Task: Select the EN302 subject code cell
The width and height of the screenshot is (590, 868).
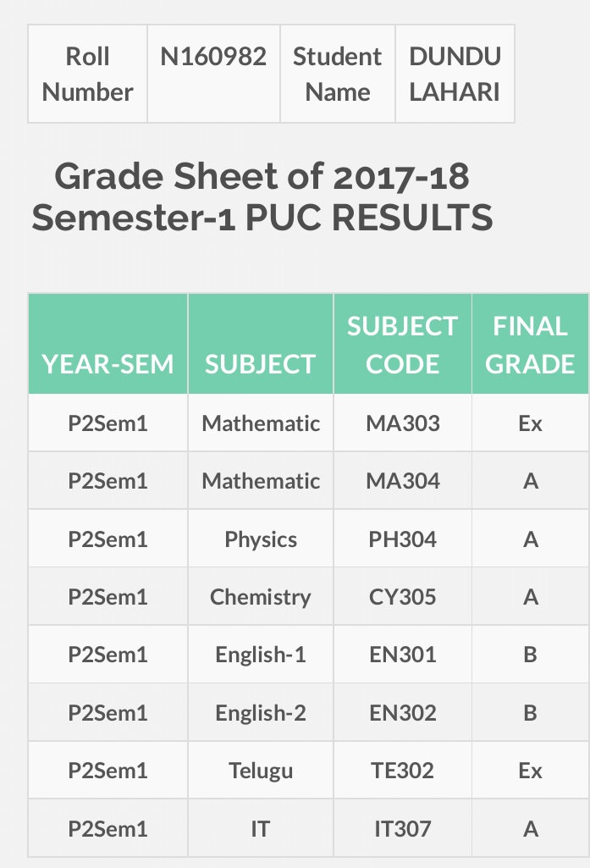Action: point(402,712)
